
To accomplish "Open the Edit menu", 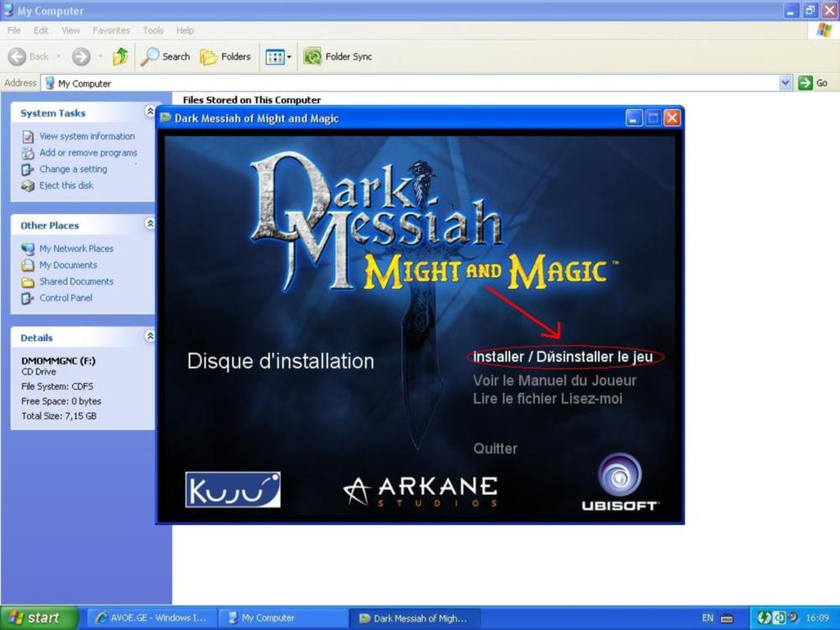I will (40, 30).
